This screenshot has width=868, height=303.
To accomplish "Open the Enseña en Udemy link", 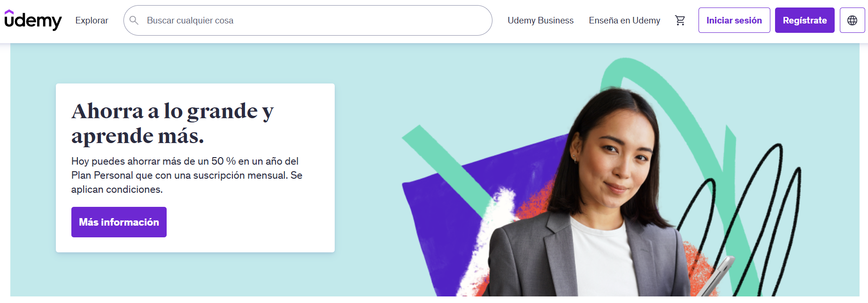I will click(x=624, y=20).
